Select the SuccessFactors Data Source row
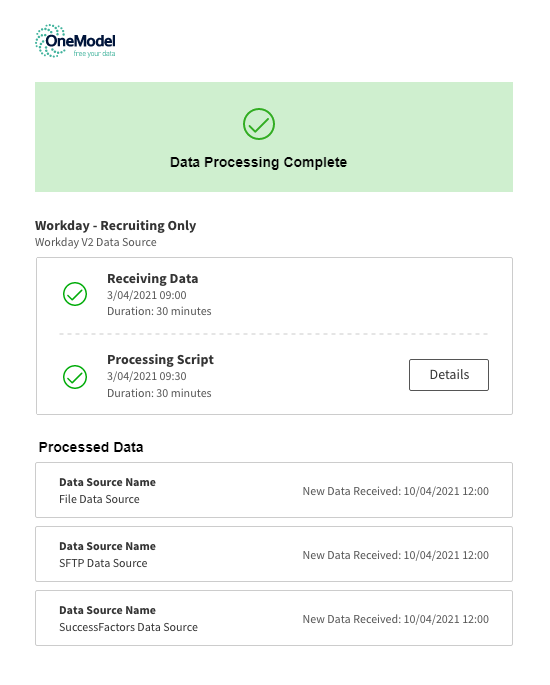This screenshot has width=550, height=685. click(x=274, y=618)
